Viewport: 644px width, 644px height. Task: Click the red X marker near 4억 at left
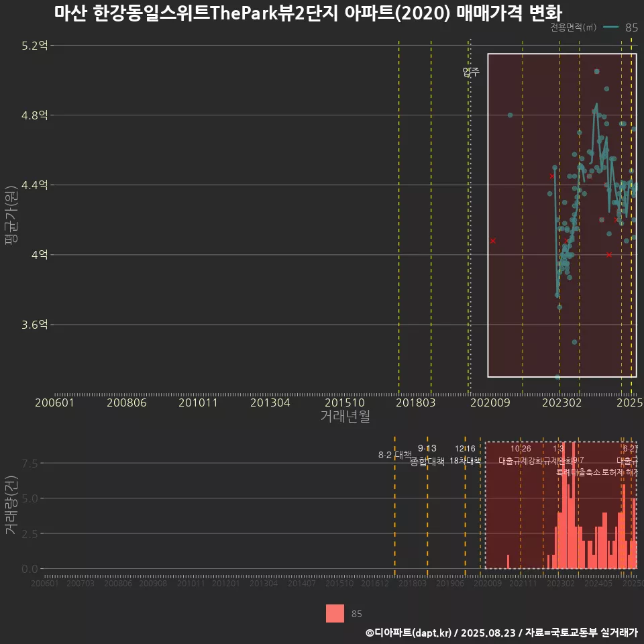(493, 241)
